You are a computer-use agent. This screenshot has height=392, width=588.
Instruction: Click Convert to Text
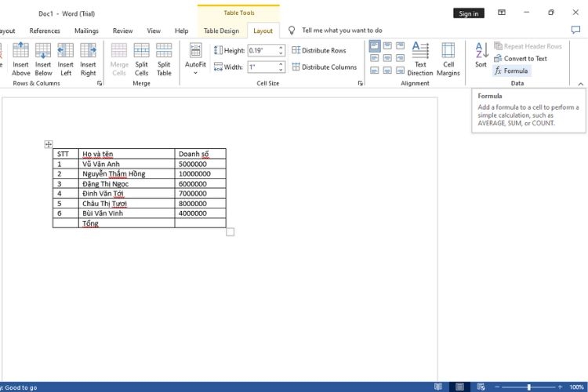(521, 59)
